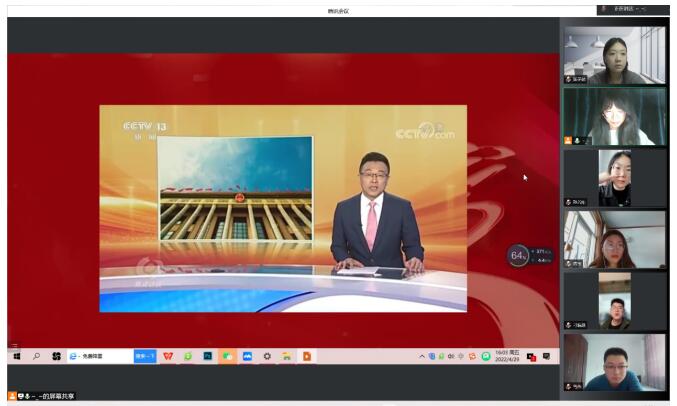The image size is (677, 406).
Task: Open the green round app on taskbar
Action: pyautogui.click(x=188, y=356)
